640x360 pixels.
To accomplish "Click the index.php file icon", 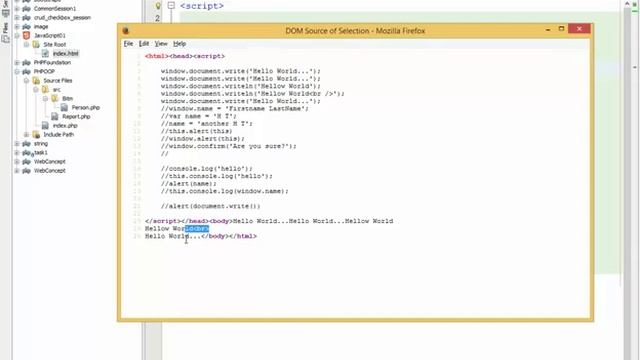I will [45, 125].
